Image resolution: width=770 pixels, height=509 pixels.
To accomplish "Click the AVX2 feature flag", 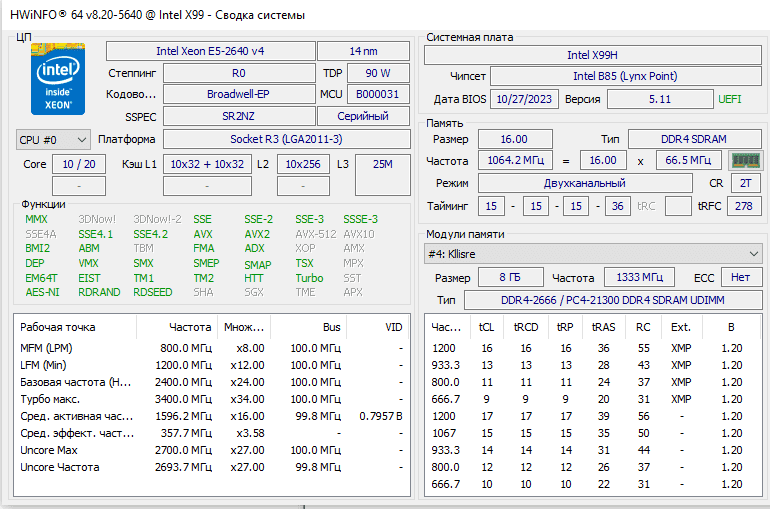I will [x=257, y=234].
